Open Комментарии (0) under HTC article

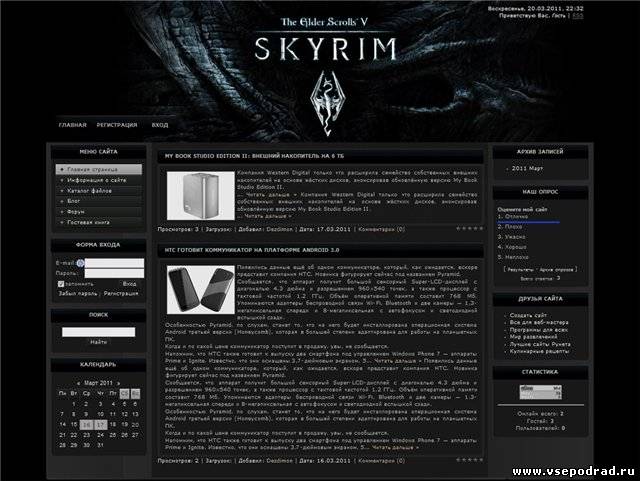(x=382, y=461)
